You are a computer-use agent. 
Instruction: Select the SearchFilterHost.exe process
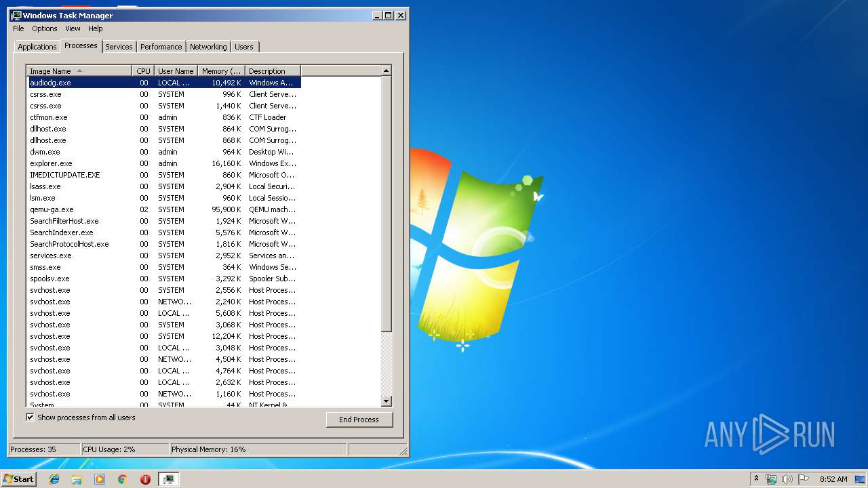pos(163,221)
